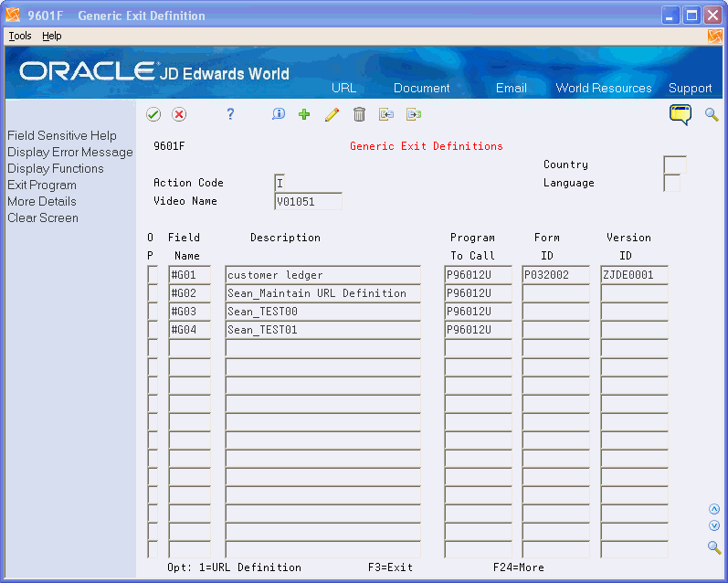The height and width of the screenshot is (583, 728).
Task: Click the yellow pencil Change icon
Action: 332,114
